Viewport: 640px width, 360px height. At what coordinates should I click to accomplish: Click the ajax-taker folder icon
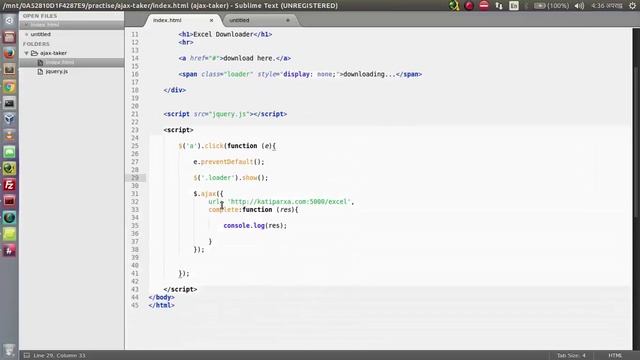(34, 53)
